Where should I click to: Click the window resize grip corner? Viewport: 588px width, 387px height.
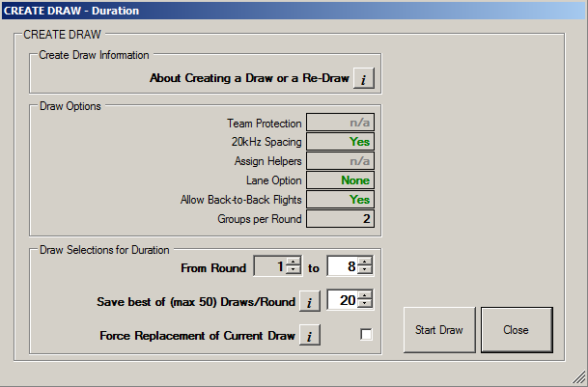tap(579, 378)
